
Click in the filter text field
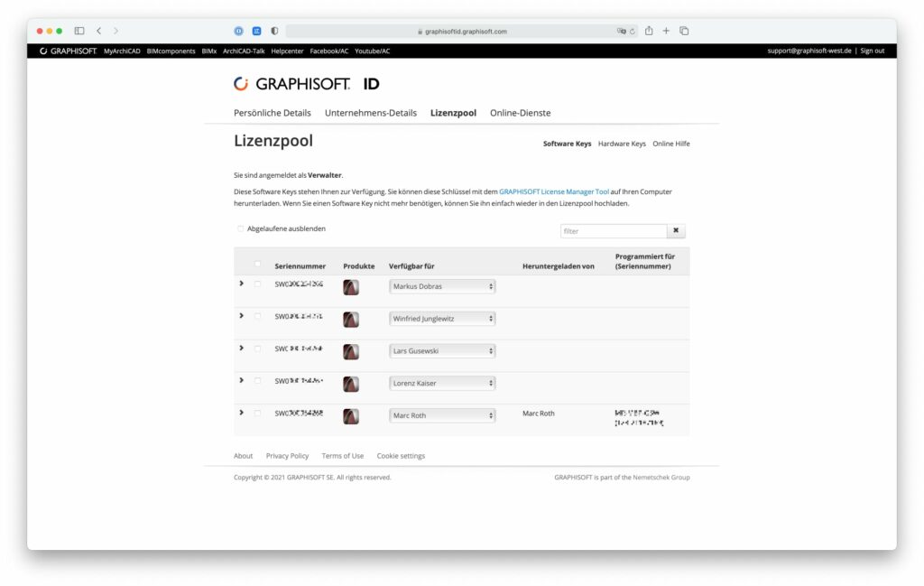click(614, 231)
